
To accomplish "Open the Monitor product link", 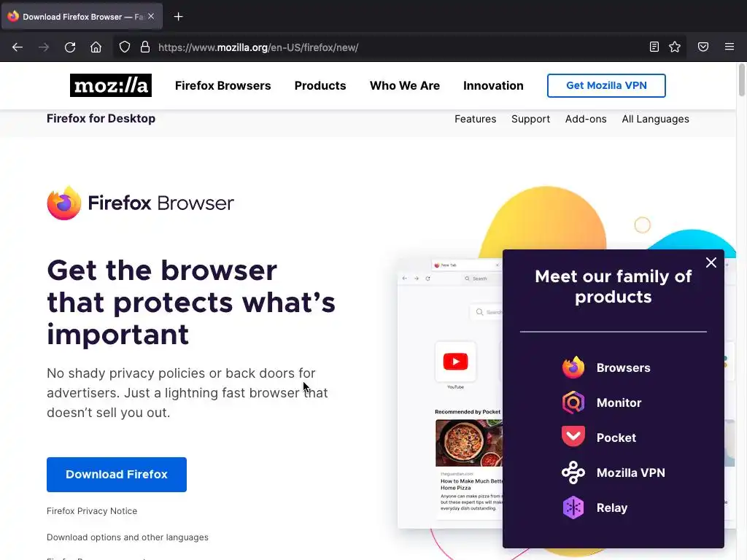I will [x=619, y=402].
